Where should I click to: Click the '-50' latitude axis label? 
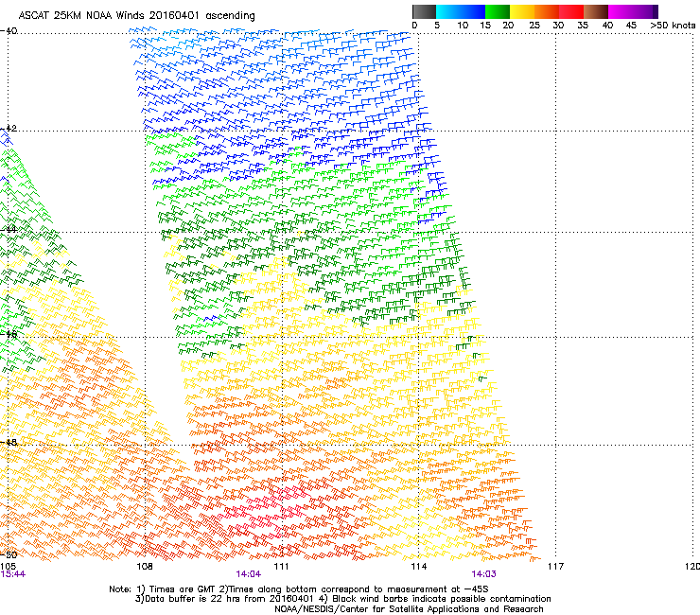coord(9,554)
